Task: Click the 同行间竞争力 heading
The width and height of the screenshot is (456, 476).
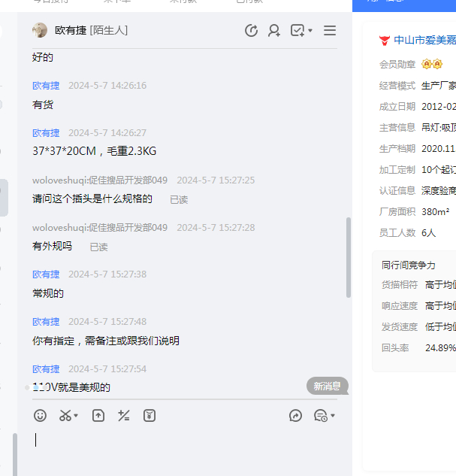Action: (x=409, y=265)
